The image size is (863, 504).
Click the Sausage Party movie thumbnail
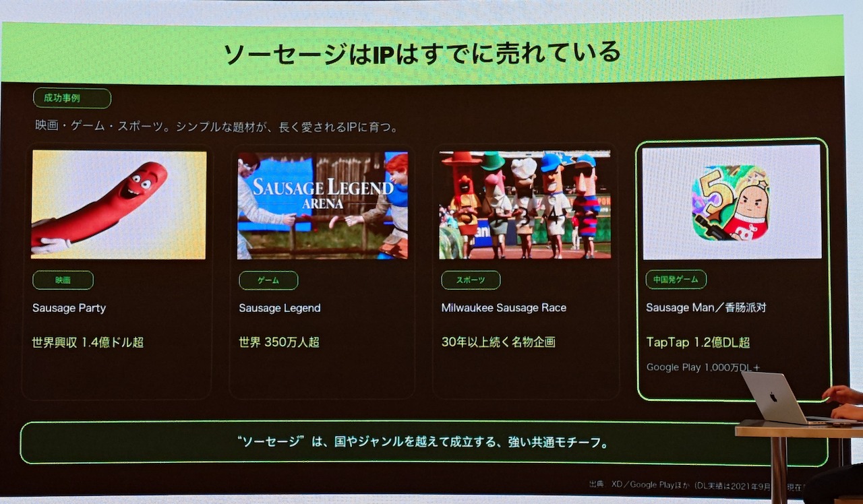[119, 205]
